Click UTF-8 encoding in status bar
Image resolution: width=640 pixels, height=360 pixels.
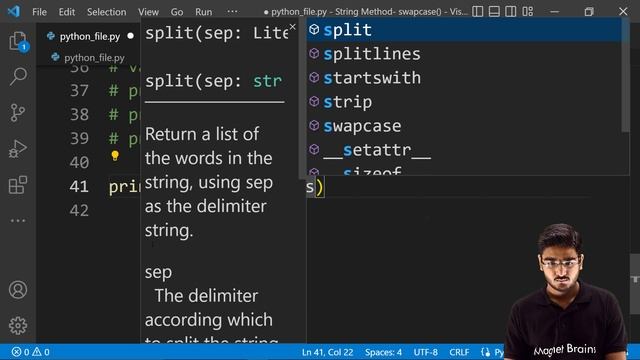(425, 352)
